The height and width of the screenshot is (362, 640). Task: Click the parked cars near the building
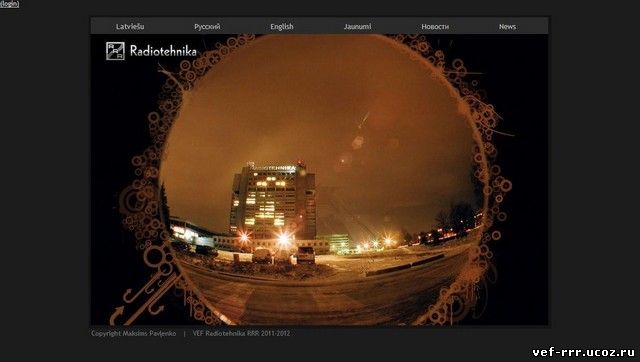(284, 255)
